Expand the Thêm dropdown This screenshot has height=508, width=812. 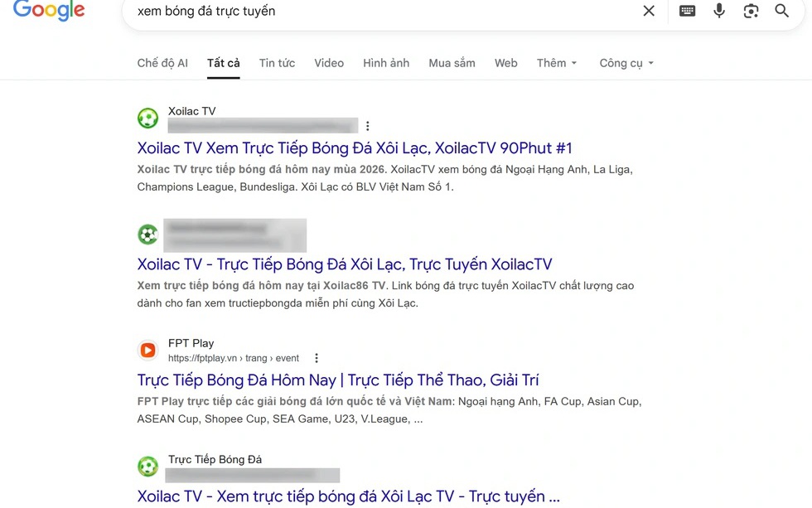click(x=556, y=62)
